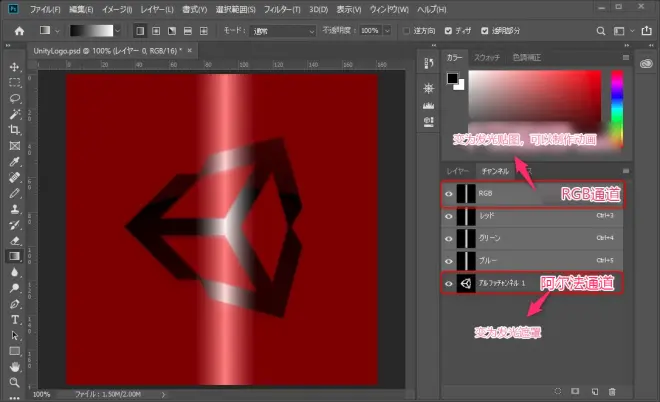Toggle the 透明部分 checkbox
The height and width of the screenshot is (402, 660).
(485, 31)
